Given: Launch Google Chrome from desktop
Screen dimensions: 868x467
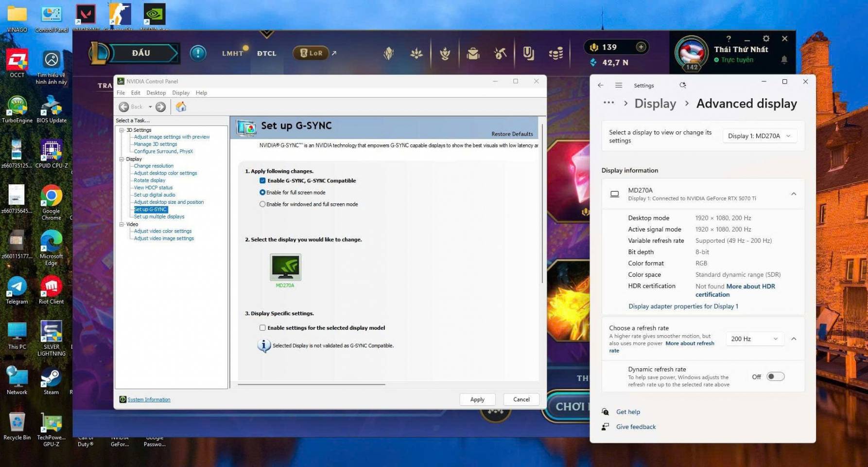Looking at the screenshot, I should pyautogui.click(x=52, y=202).
